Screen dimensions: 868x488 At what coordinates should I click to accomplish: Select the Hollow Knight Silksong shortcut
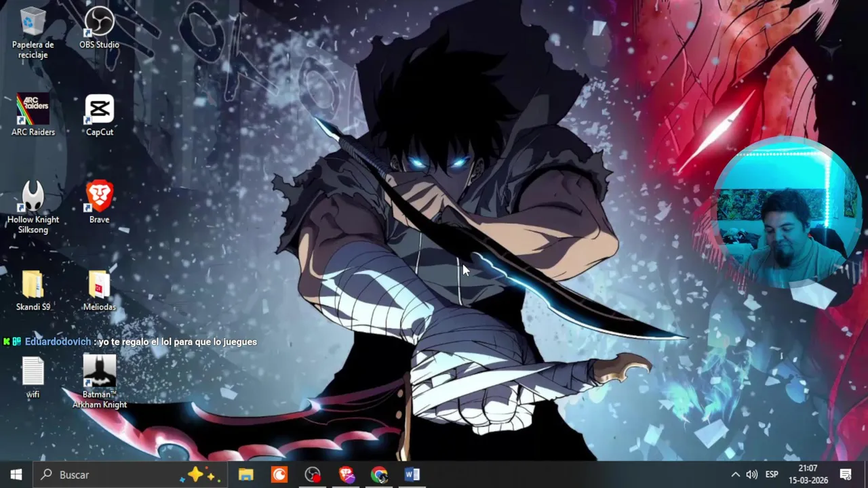coord(33,207)
